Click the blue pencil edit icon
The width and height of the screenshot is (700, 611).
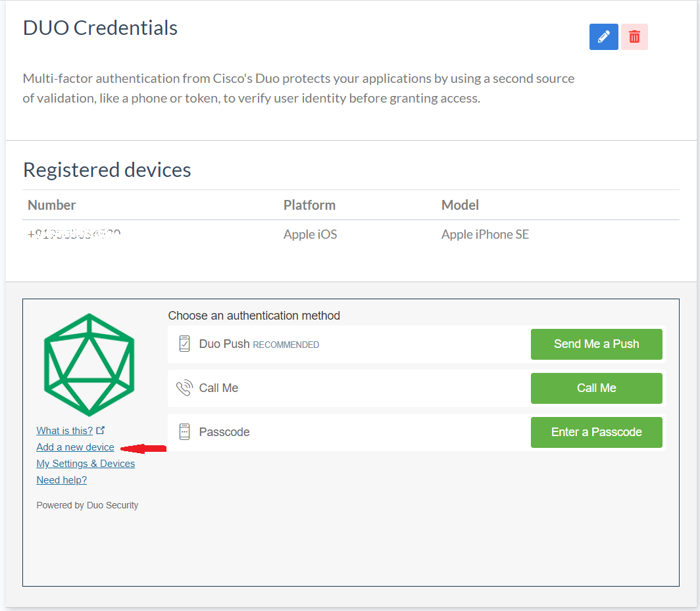603,37
